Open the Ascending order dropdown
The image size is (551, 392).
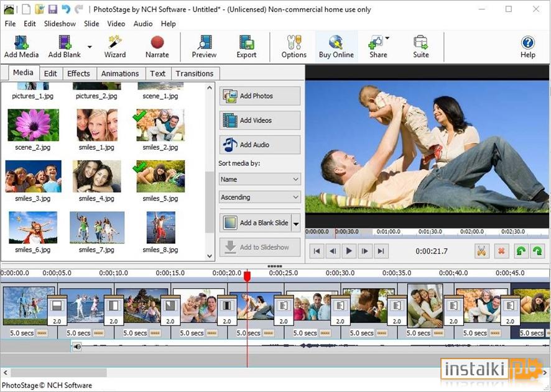pyautogui.click(x=260, y=197)
